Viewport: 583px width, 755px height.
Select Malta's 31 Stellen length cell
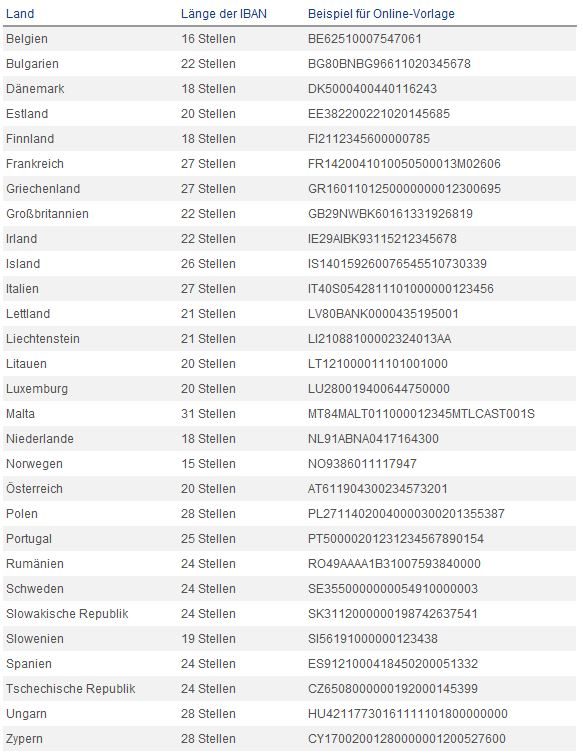pyautogui.click(x=208, y=414)
